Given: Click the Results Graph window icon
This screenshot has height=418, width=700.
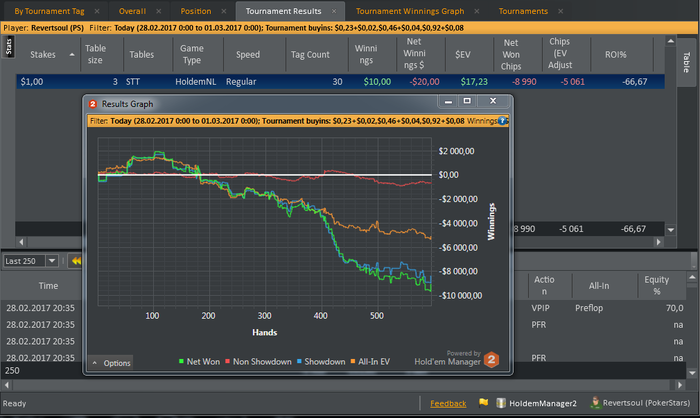Looking at the screenshot, I should pos(93,104).
